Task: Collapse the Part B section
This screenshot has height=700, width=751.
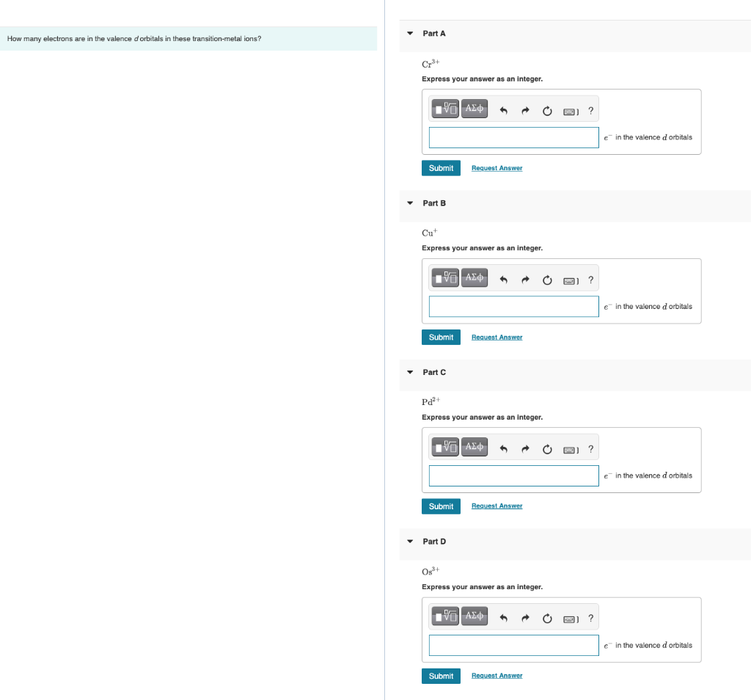Action: click(x=410, y=203)
